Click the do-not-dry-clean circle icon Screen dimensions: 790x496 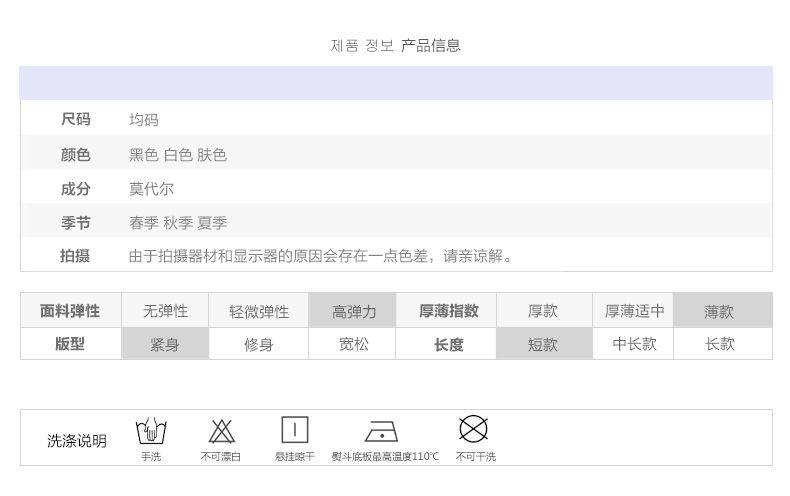coord(473,429)
